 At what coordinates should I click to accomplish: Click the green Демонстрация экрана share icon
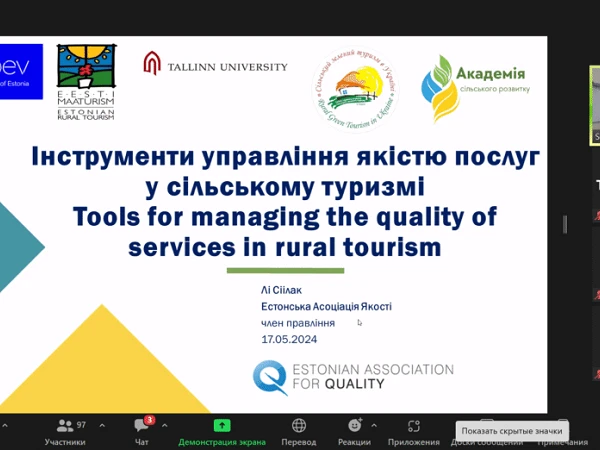tap(222, 426)
